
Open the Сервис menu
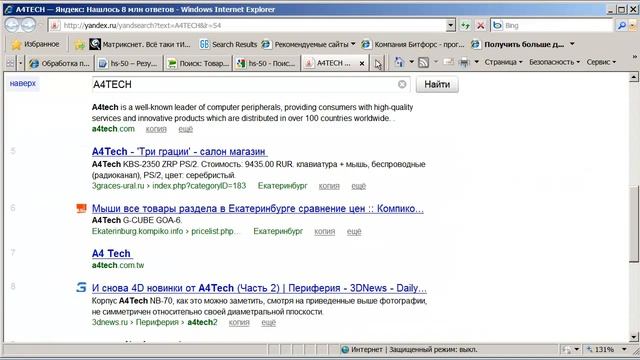[x=601, y=62]
